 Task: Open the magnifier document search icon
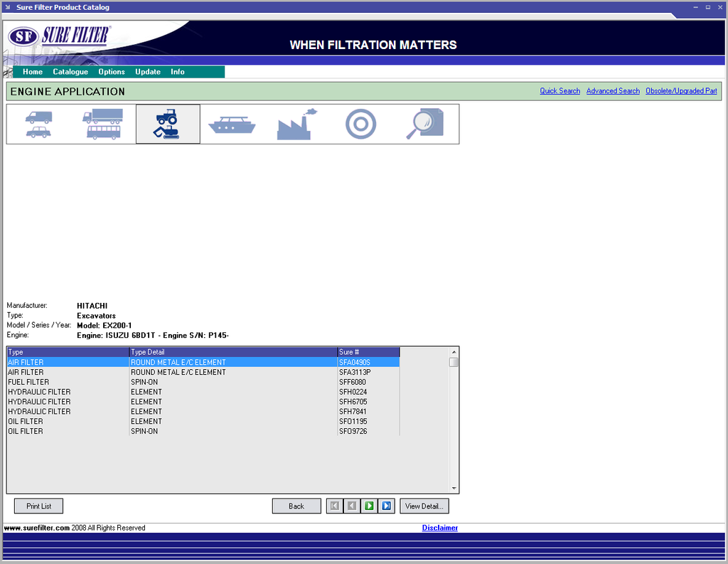point(425,124)
